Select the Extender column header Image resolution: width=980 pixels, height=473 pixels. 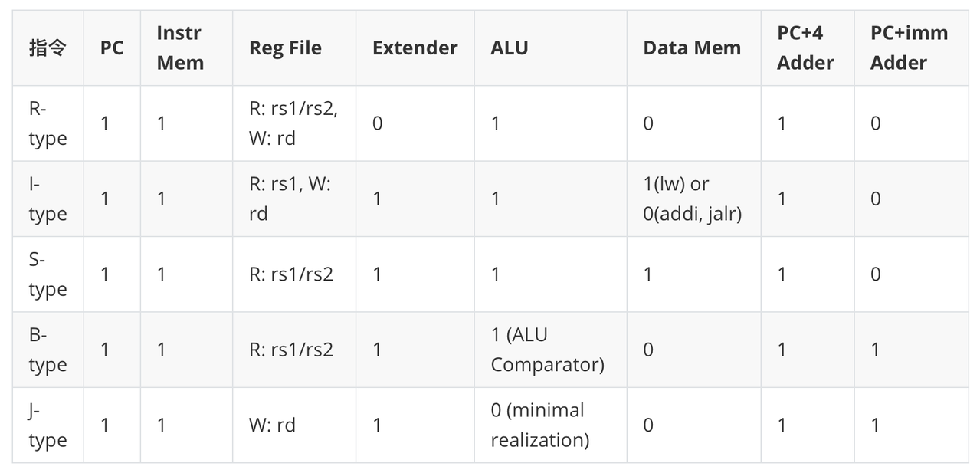point(415,48)
